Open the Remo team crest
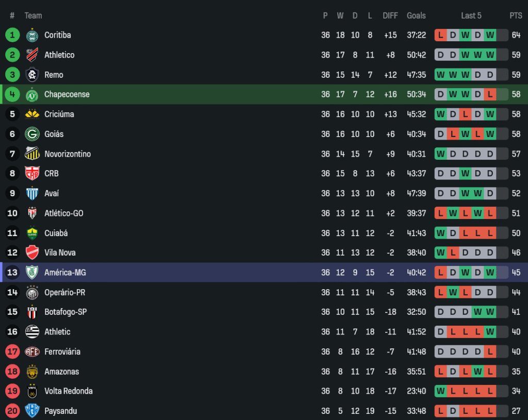This screenshot has width=528, height=420. click(x=32, y=75)
